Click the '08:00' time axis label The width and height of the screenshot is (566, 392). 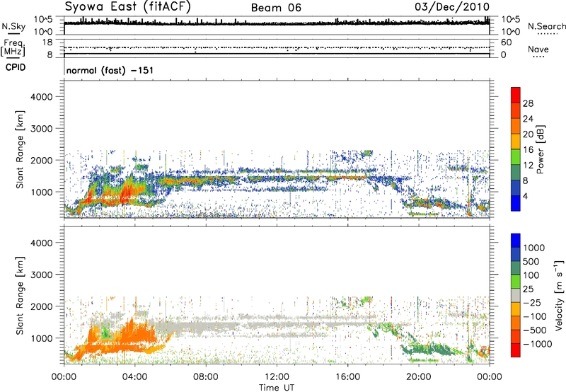click(x=206, y=377)
